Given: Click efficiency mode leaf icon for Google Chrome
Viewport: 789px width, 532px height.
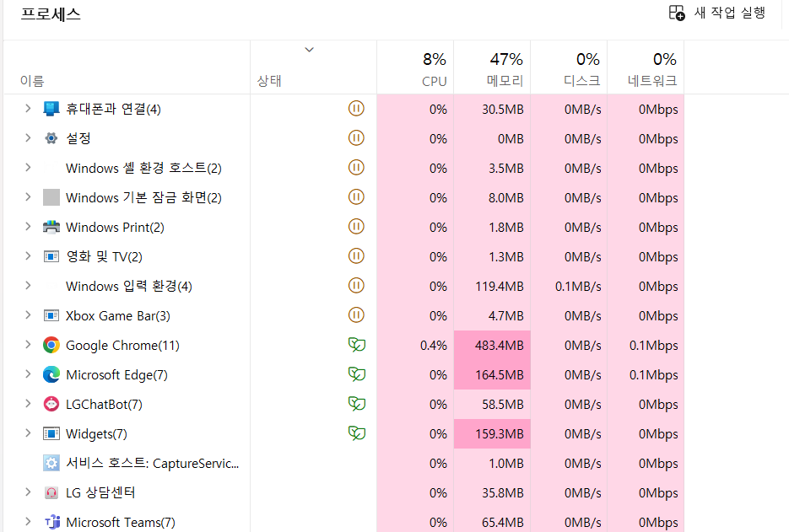Looking at the screenshot, I should point(357,345).
